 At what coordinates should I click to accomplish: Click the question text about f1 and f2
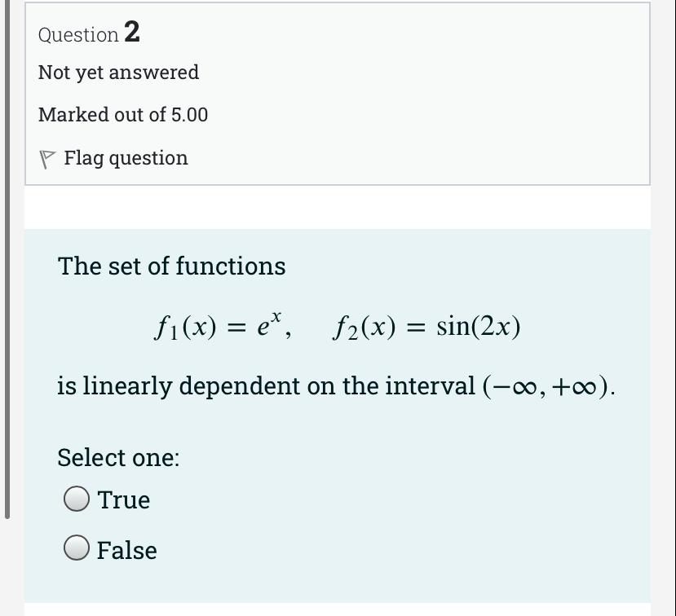point(338,326)
